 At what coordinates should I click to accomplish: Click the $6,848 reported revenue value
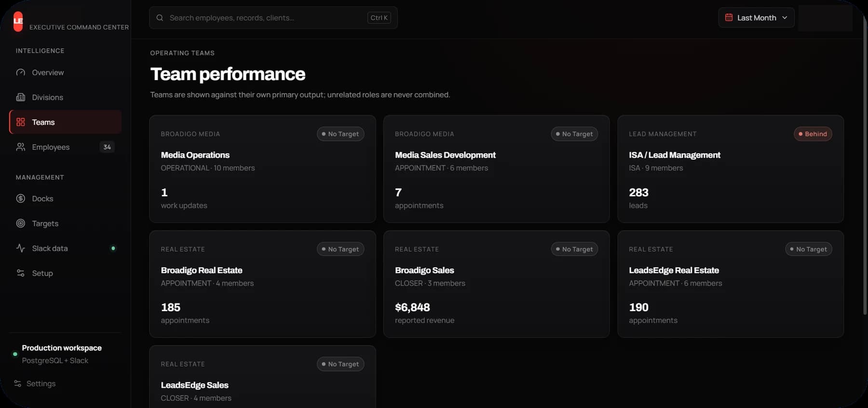(x=412, y=307)
